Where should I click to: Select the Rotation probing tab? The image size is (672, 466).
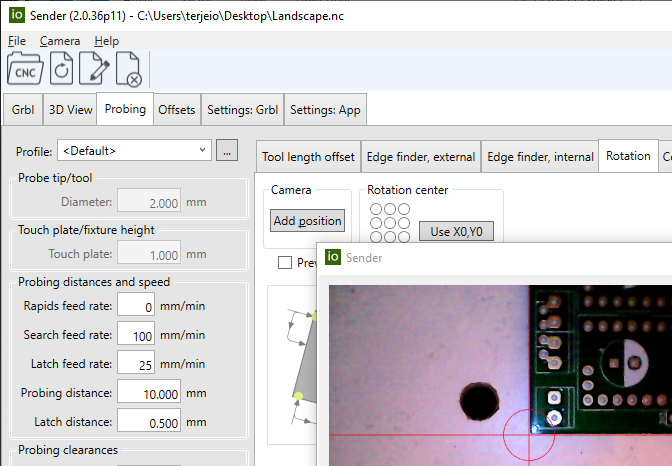pos(628,156)
